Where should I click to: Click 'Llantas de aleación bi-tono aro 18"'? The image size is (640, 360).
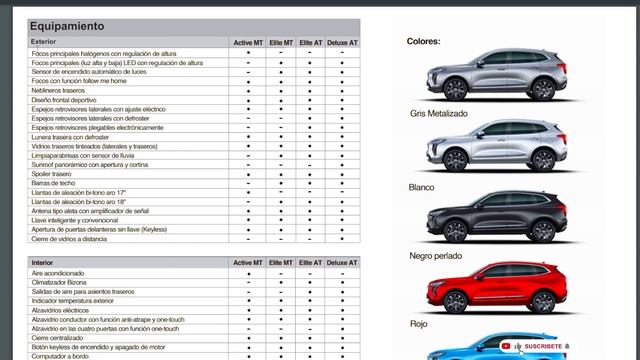click(x=78, y=202)
